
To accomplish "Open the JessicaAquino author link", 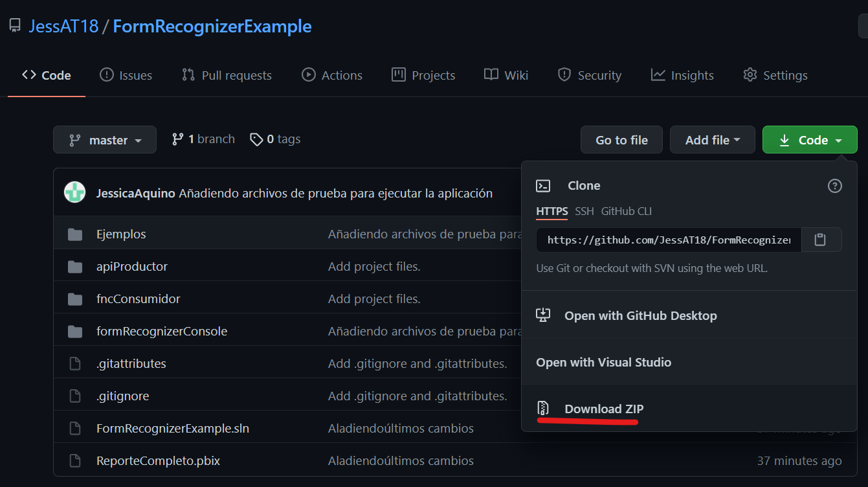I will [x=136, y=193].
